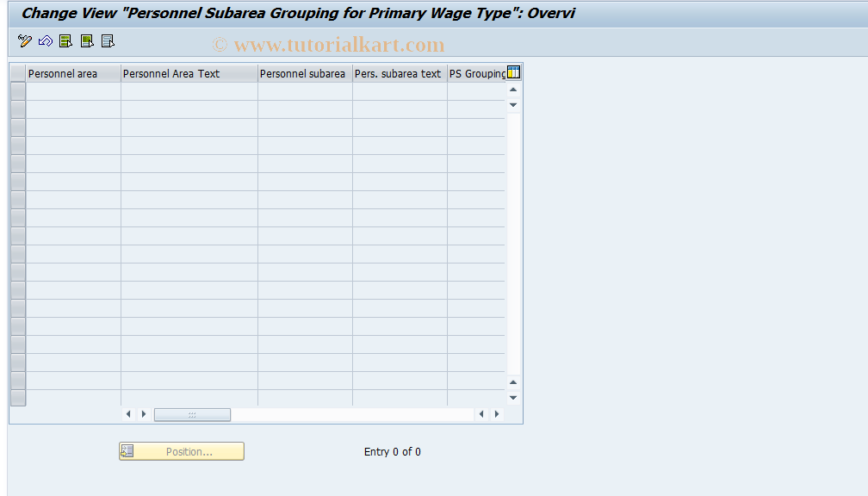Click the select-all corner box of the table
Screen dimensions: 868x496
18,74
